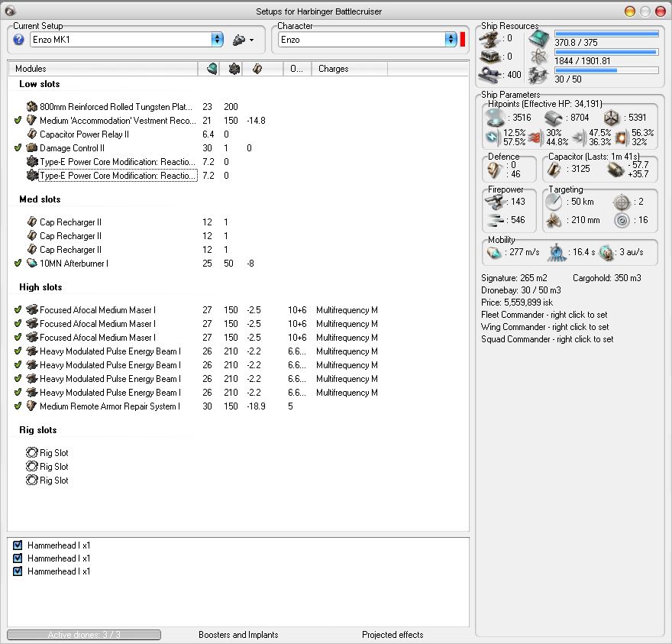
Task: Select the 800mm Reinforced Rolled Tungsten Plate icon
Action: point(32,106)
